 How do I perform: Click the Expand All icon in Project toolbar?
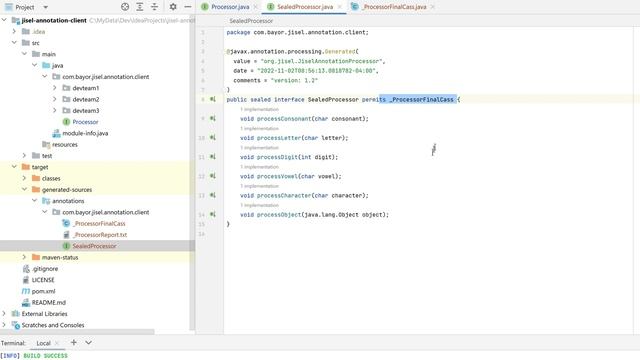[x=140, y=7]
